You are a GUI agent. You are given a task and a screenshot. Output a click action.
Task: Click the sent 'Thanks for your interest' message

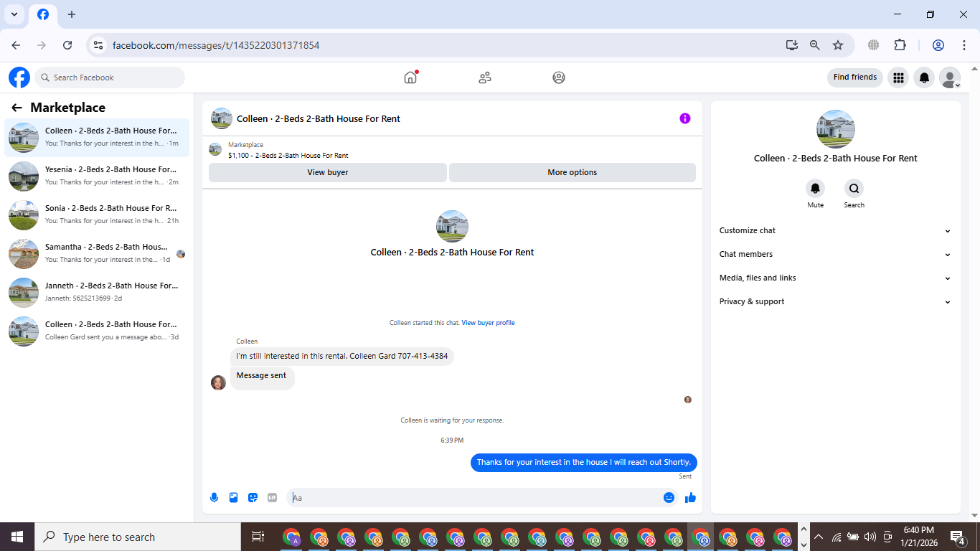coord(584,463)
